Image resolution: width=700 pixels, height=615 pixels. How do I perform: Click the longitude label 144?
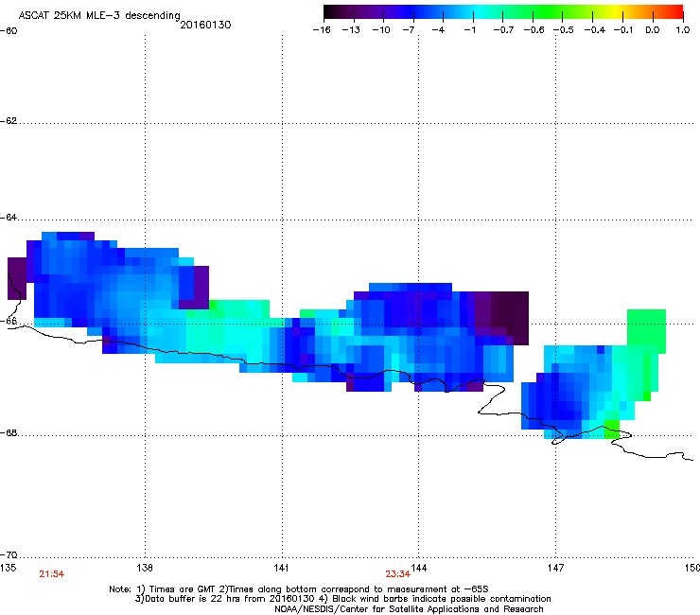tap(419, 568)
